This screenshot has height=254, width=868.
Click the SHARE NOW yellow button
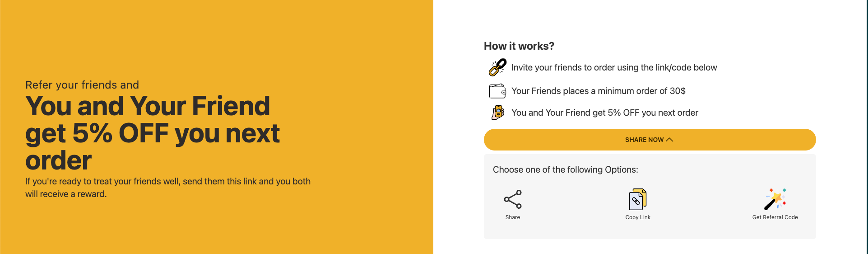tap(650, 140)
